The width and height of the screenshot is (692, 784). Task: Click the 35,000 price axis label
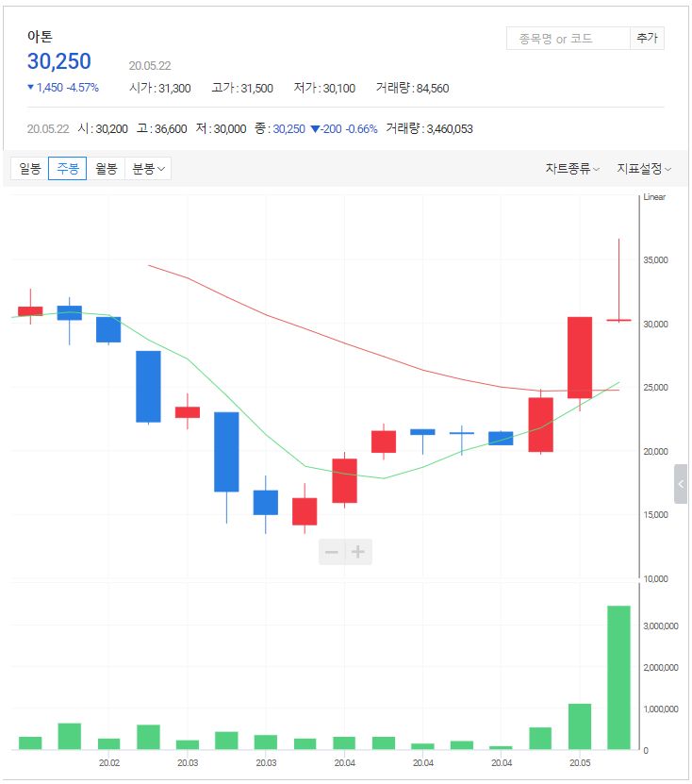tap(655, 260)
